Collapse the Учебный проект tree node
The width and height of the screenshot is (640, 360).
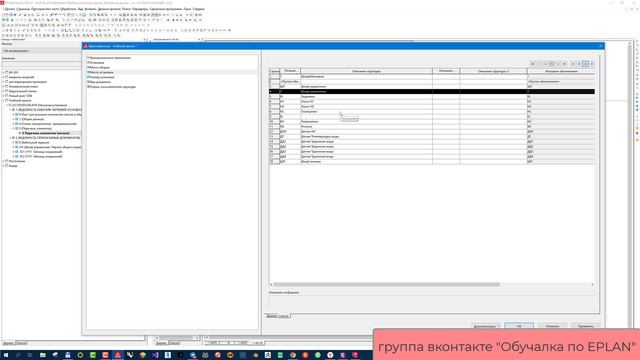tap(3, 100)
